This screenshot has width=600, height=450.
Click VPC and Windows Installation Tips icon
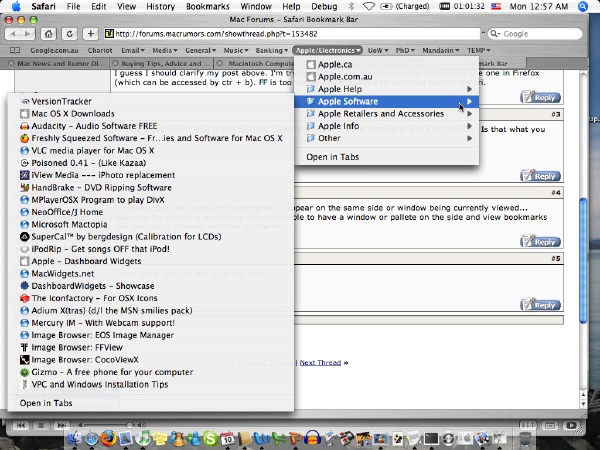coord(24,384)
